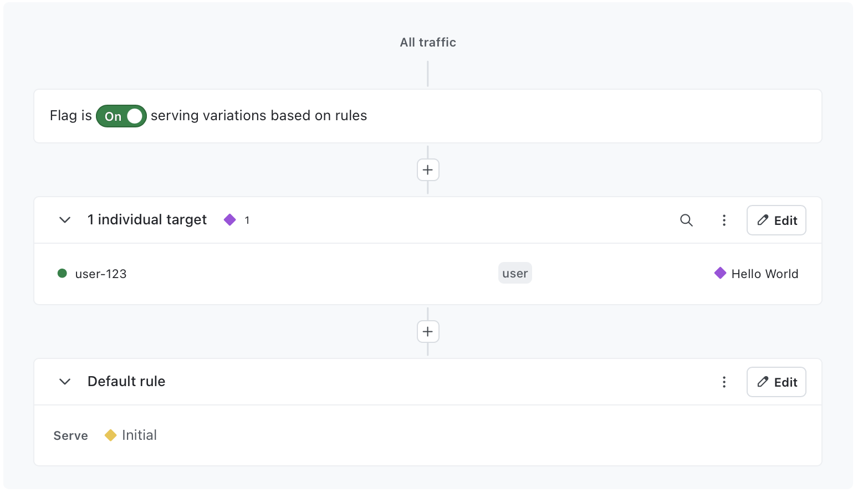Collapse the Default rule section
Screen dimensions: 868x493
pyautogui.click(x=65, y=382)
